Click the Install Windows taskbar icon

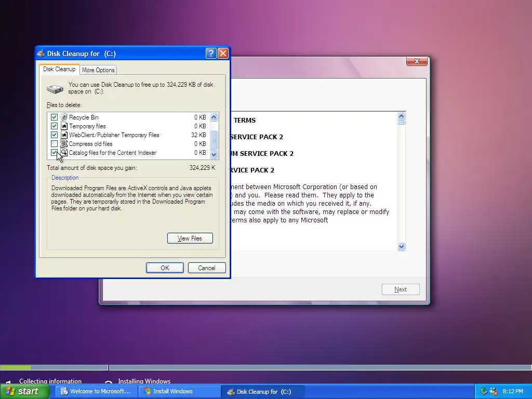[x=147, y=391]
